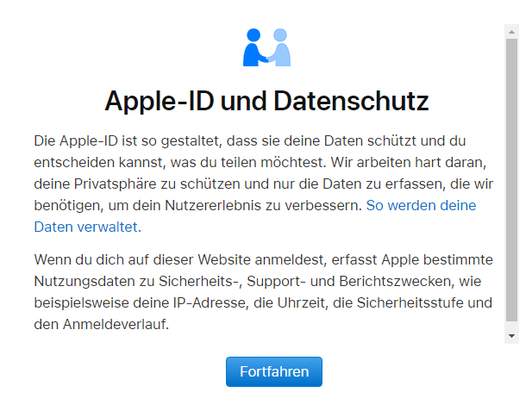
Task: Click the scrollbar track below the thumb
Action: point(511,324)
